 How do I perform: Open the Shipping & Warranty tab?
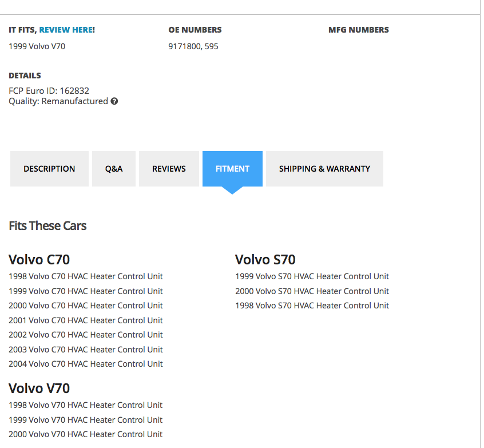coord(324,169)
